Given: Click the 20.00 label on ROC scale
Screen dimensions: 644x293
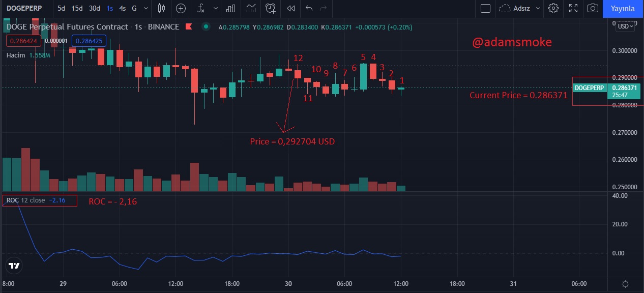Looking at the screenshot, I should click(x=620, y=224).
